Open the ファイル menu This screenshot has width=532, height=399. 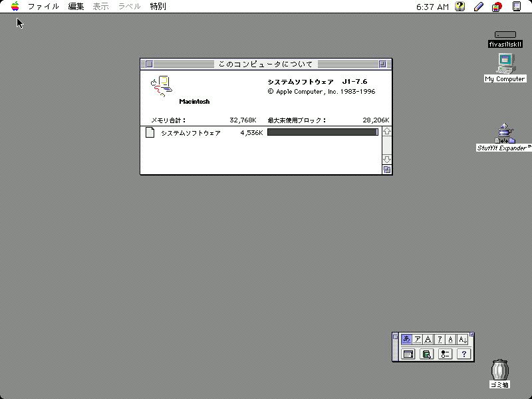click(43, 7)
